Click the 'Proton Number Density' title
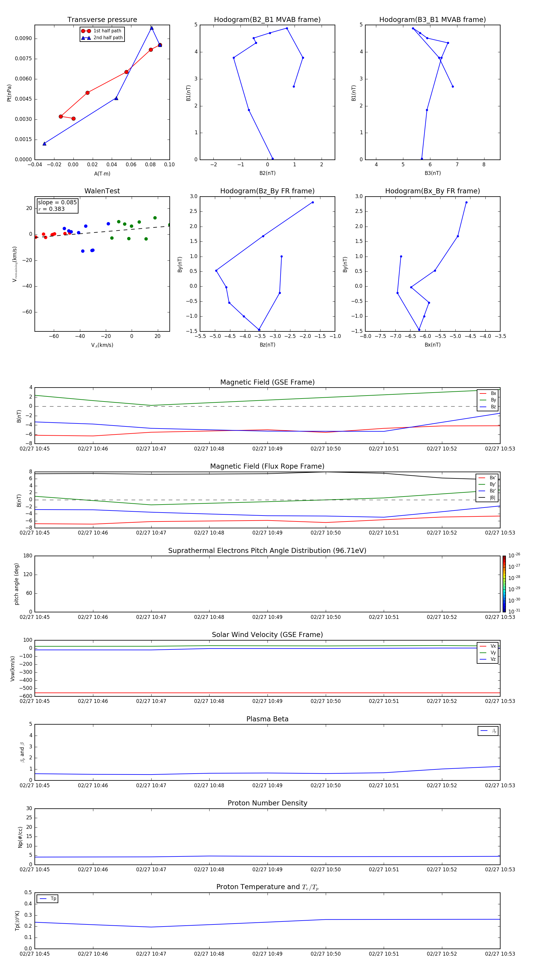This screenshot has height=980, width=535. [x=267, y=803]
